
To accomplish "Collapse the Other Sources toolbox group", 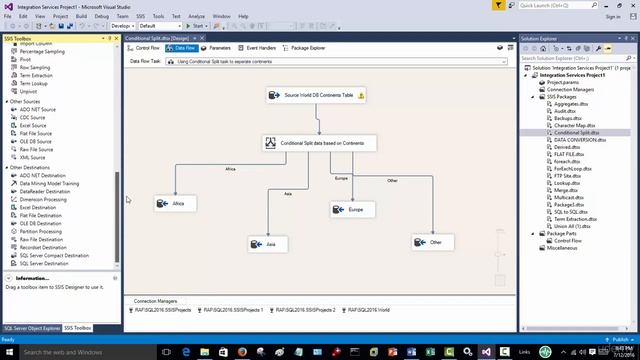I will 7,102.
